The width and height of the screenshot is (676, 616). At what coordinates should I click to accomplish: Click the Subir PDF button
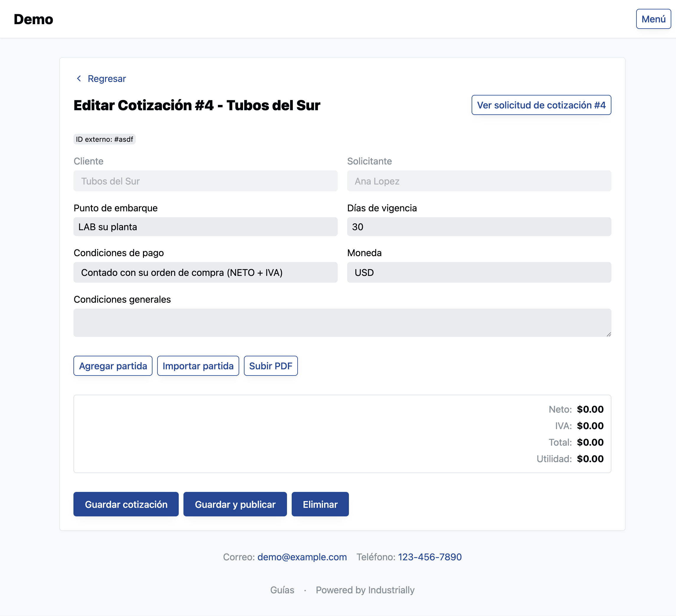270,366
